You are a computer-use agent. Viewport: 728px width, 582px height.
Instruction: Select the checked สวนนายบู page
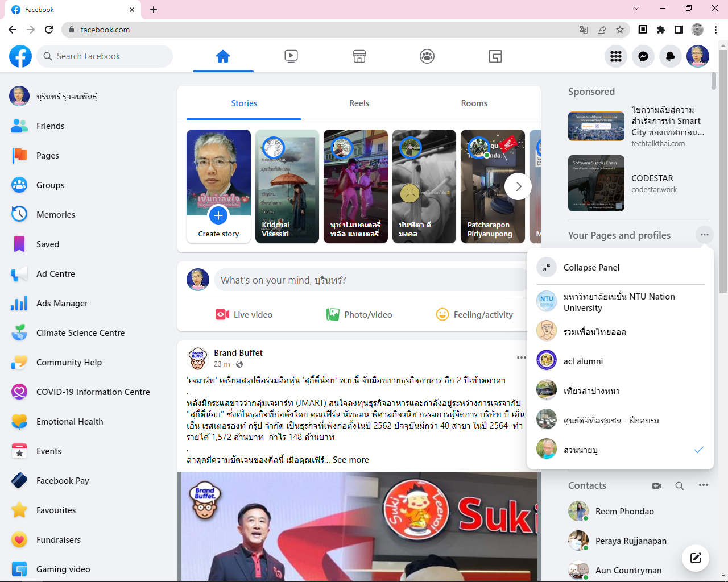tap(621, 450)
